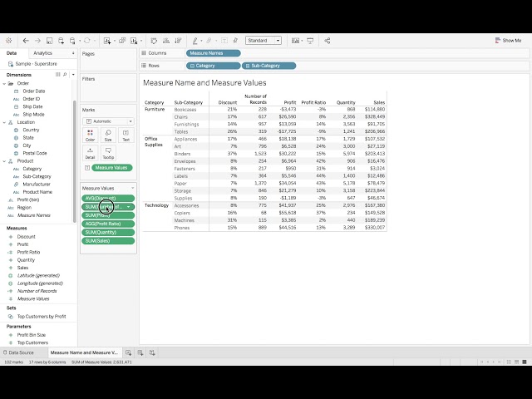Image resolution: width=532 pixels, height=399 pixels.
Task: Create a New Worksheet from the toolbar
Action: pos(107,41)
